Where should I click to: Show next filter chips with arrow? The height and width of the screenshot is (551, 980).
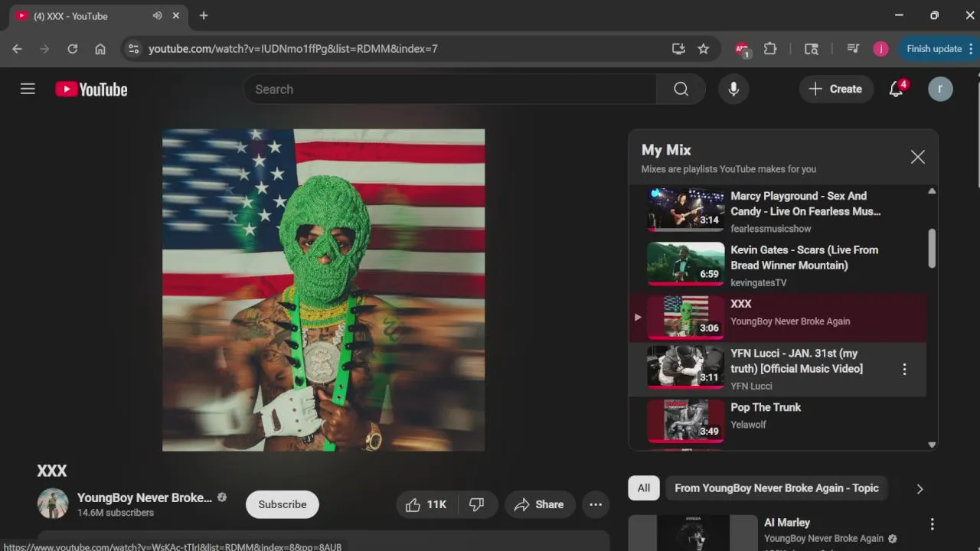coord(920,488)
